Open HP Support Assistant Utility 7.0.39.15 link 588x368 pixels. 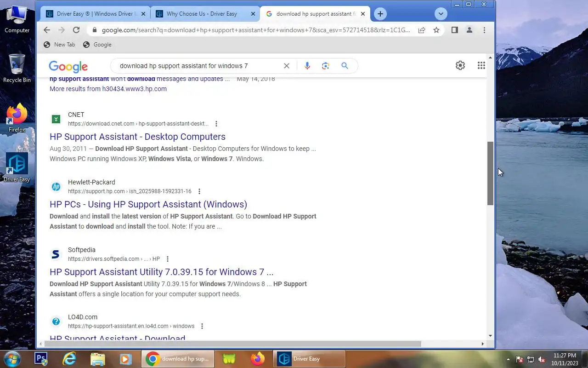pos(161,272)
